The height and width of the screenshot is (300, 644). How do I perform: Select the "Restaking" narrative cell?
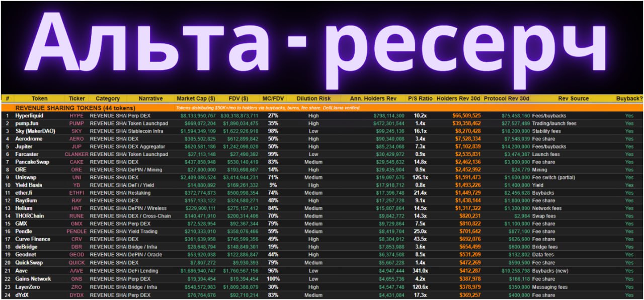click(140, 193)
